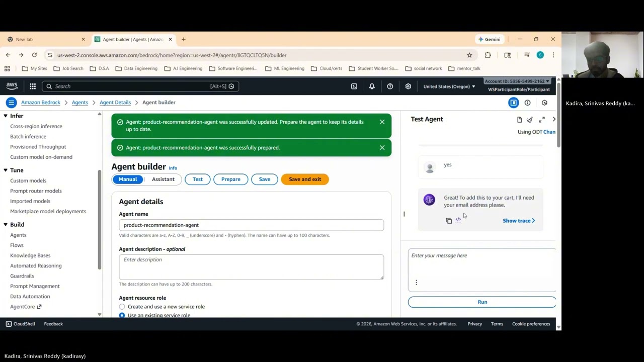This screenshot has height=362, width=644.
Task: Open the Account ID dropdown
Action: click(517, 81)
